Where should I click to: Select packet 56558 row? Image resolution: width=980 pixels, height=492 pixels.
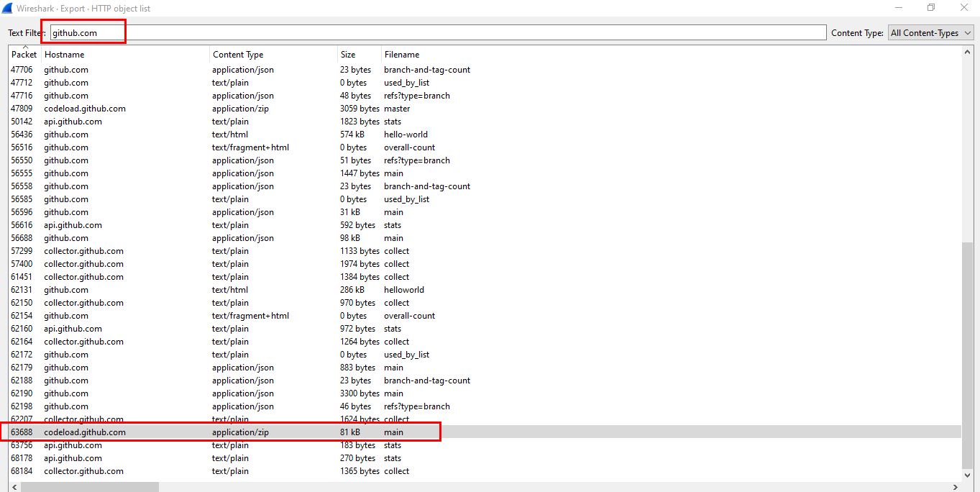point(485,186)
